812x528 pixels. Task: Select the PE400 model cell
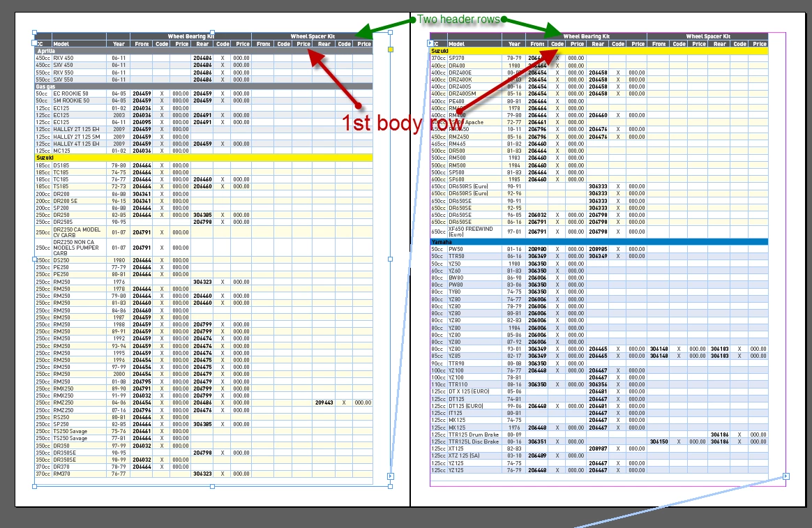pos(475,101)
